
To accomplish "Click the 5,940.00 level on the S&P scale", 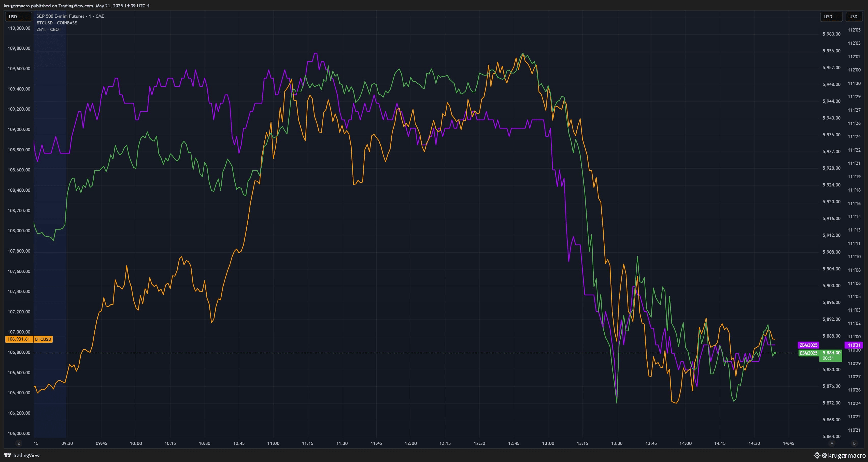I will (x=832, y=118).
